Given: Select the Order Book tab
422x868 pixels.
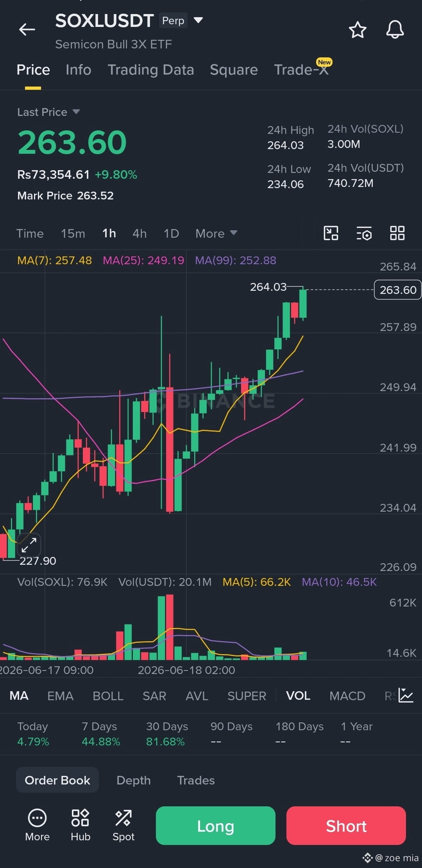Looking at the screenshot, I should tap(57, 780).
